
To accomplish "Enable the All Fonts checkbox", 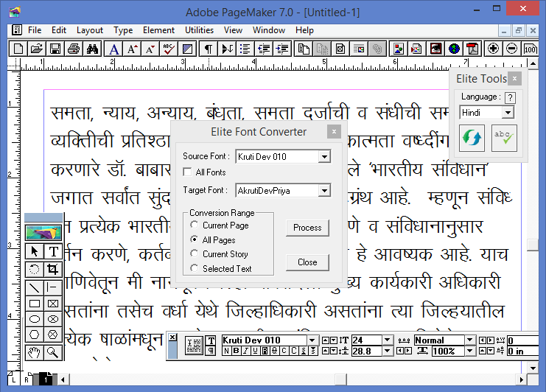I will point(187,172).
